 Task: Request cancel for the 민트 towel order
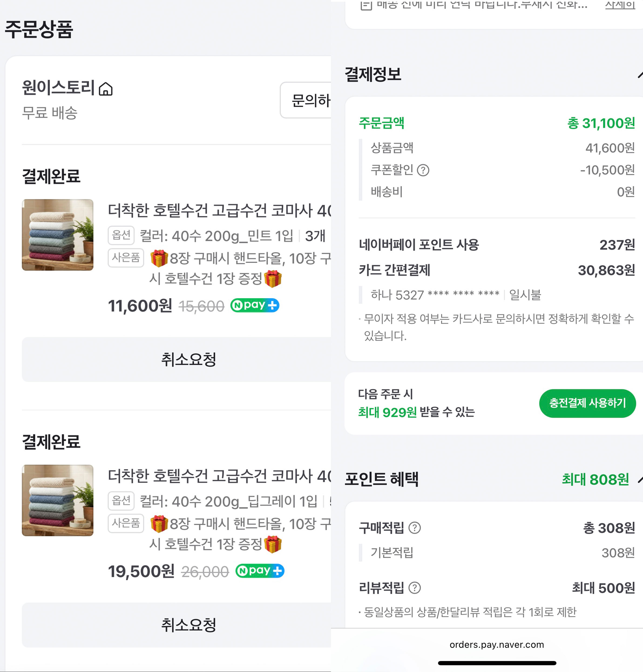188,359
